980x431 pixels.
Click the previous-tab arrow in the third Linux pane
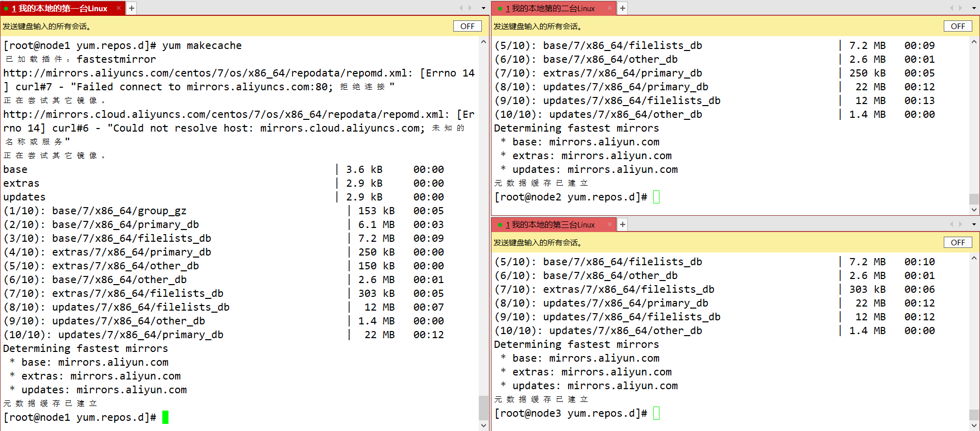[951, 224]
